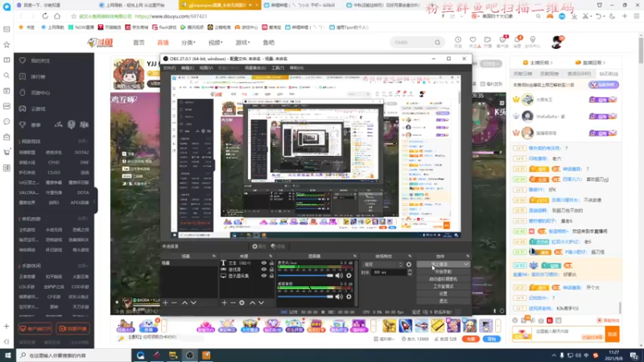Viewport: 644px width, 362px height.
Task: Add a new source with the plus icon in OBS Sources panel
Action: (225, 303)
